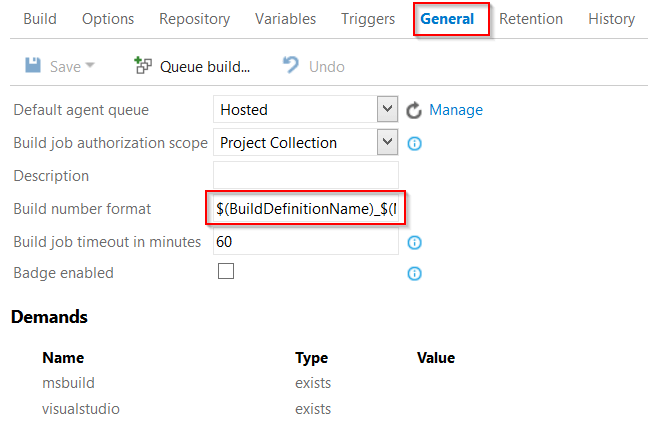Click the Queue build button label

pyautogui.click(x=205, y=67)
